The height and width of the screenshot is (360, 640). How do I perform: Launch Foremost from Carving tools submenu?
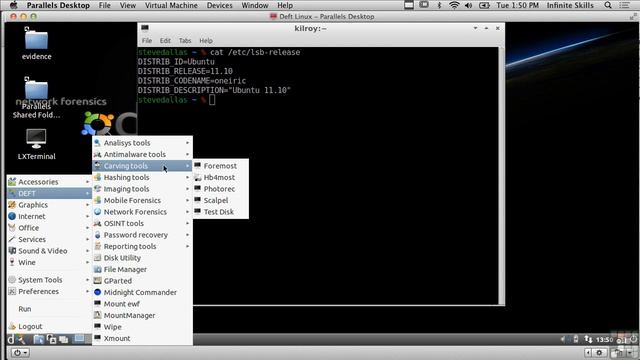click(220, 166)
